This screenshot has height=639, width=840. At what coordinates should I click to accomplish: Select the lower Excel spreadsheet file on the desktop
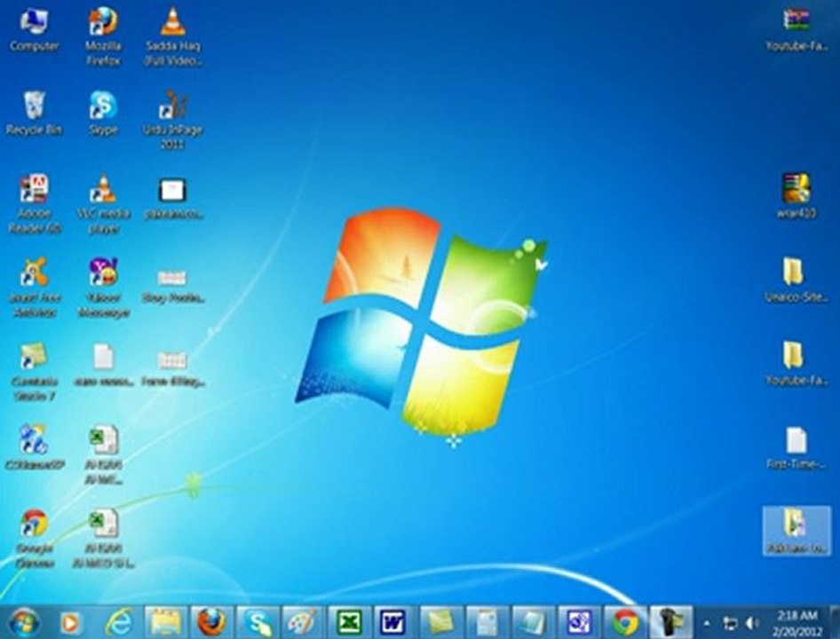tap(103, 539)
